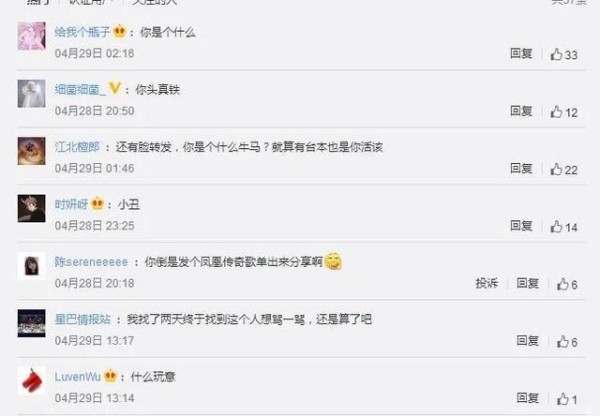Like the comment by LuvenWu
The image size is (600, 416).
(x=567, y=399)
